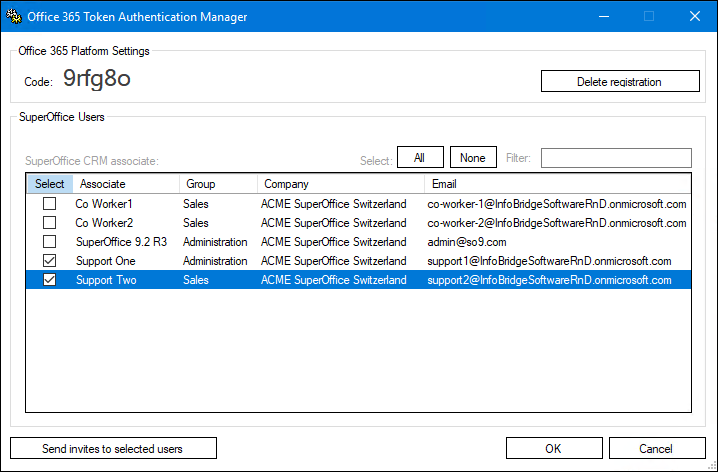Click the Cancel button
This screenshot has height=472, width=718.
pos(657,449)
